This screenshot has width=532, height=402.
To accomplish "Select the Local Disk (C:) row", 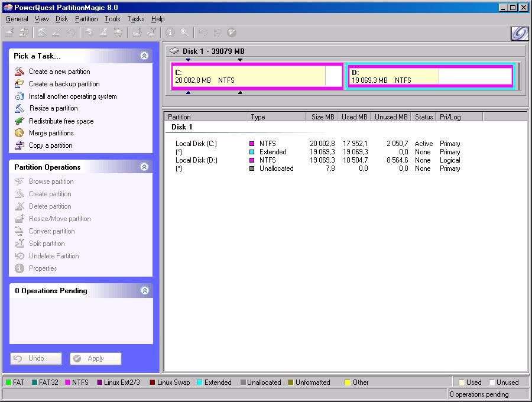I will (x=317, y=144).
